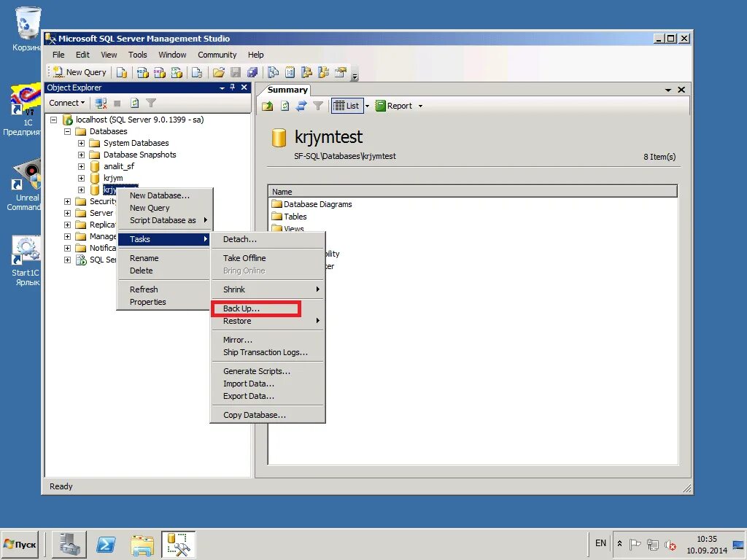Viewport: 747px width, 560px height.
Task: Click the Report button
Action: point(394,106)
